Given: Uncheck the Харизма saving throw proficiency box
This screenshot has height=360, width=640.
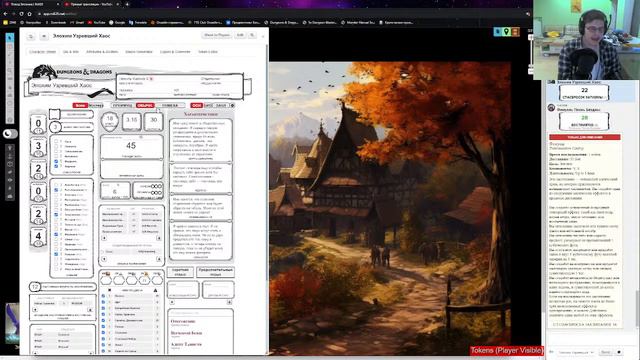Looking at the screenshot, I should point(56,166).
